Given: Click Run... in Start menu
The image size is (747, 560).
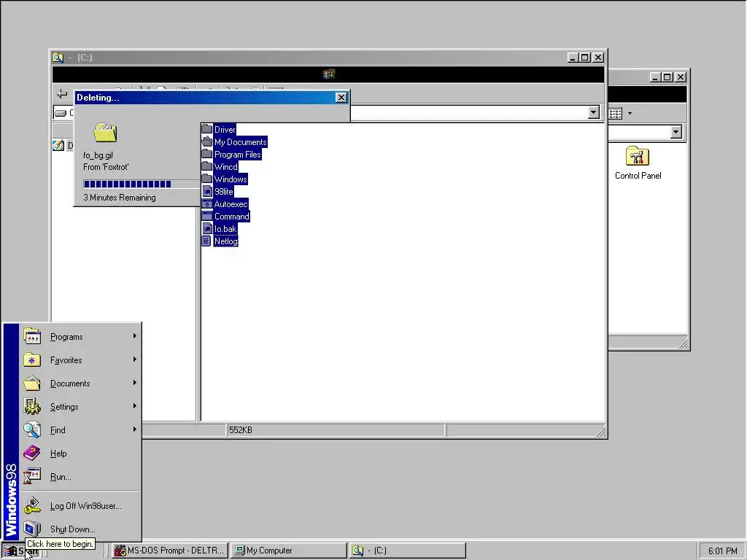Looking at the screenshot, I should tap(80, 477).
